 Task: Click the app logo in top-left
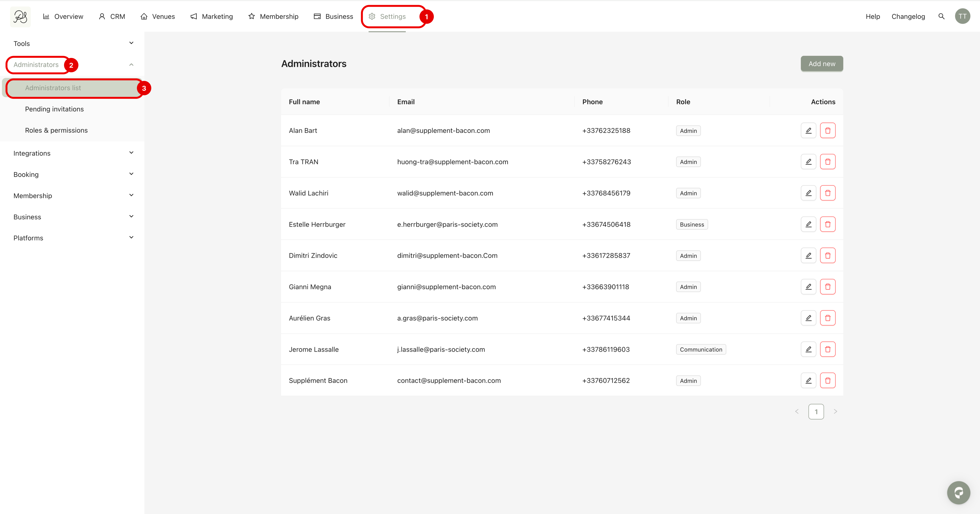(x=20, y=16)
